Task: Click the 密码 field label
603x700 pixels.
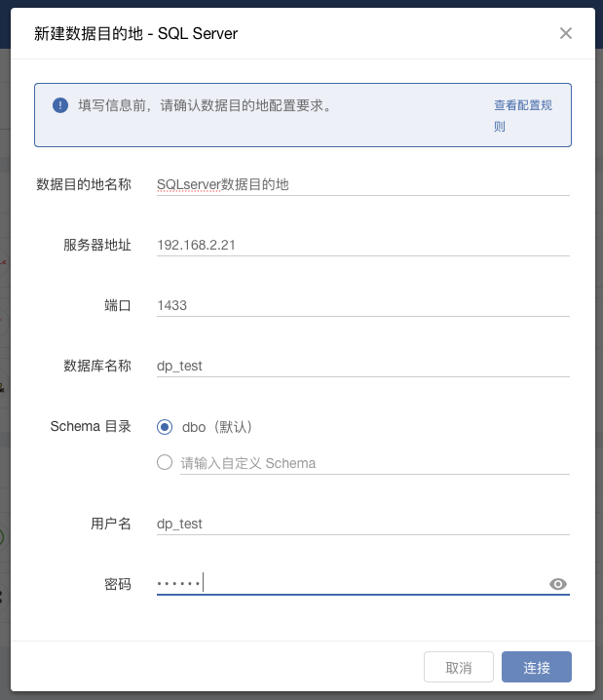Action: (x=118, y=584)
